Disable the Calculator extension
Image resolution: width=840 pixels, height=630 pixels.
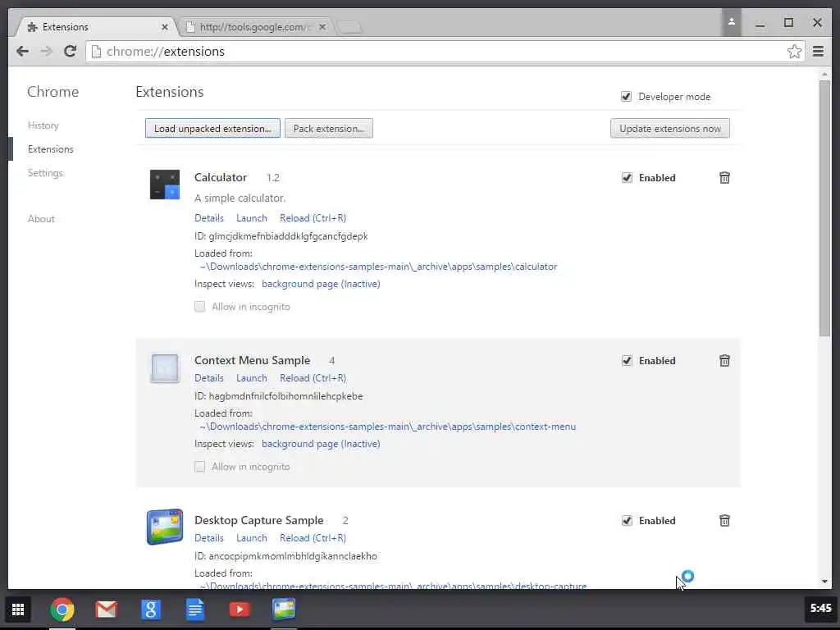coord(627,178)
